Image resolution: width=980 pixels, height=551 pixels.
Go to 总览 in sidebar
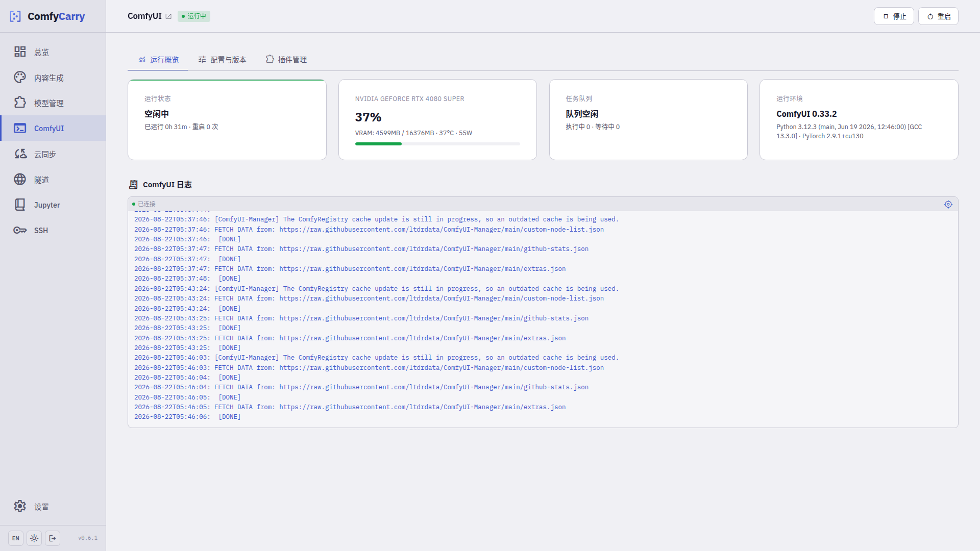53,52
